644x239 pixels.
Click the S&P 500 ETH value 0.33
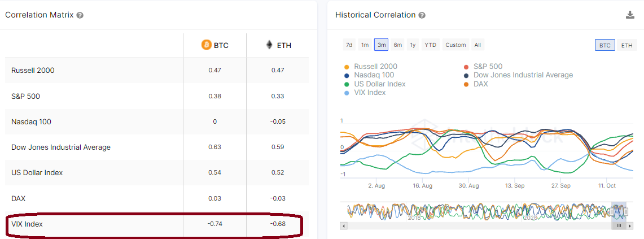pos(277,96)
